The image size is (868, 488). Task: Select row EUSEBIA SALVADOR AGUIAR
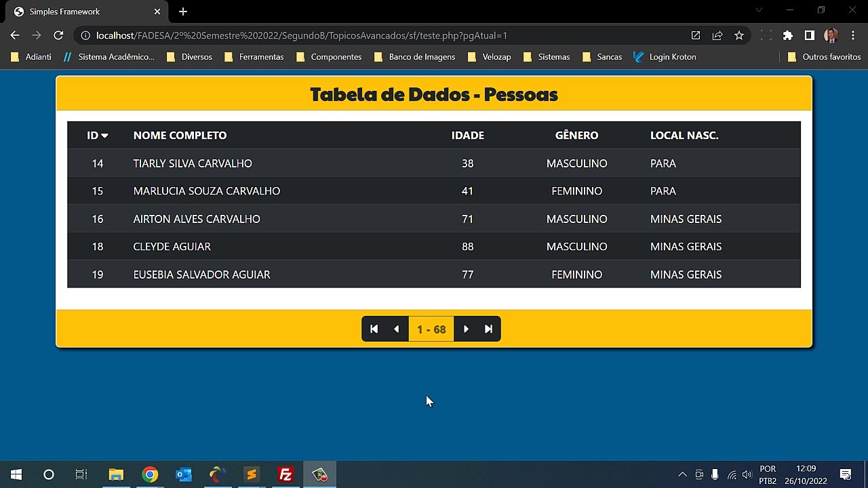coord(434,274)
